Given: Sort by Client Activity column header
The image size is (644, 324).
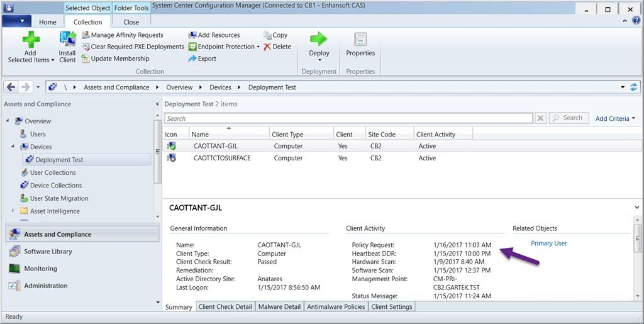Looking at the screenshot, I should click(443, 134).
